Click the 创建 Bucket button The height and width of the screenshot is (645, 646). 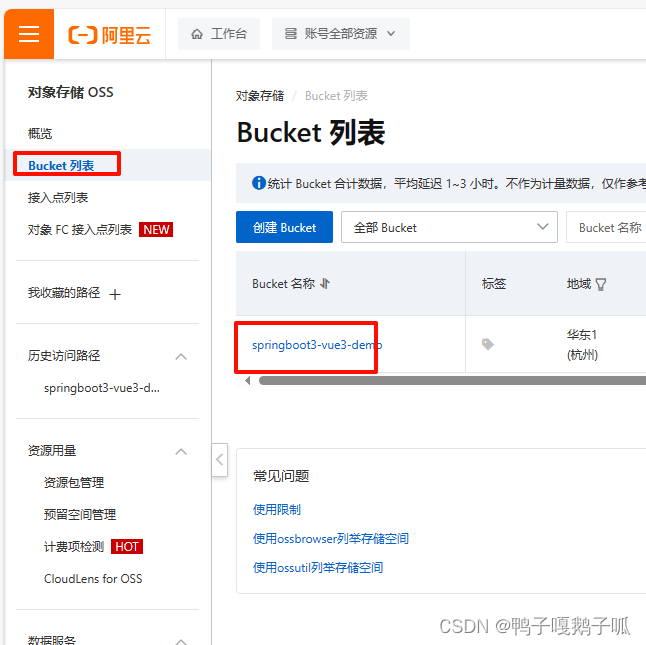tap(284, 227)
